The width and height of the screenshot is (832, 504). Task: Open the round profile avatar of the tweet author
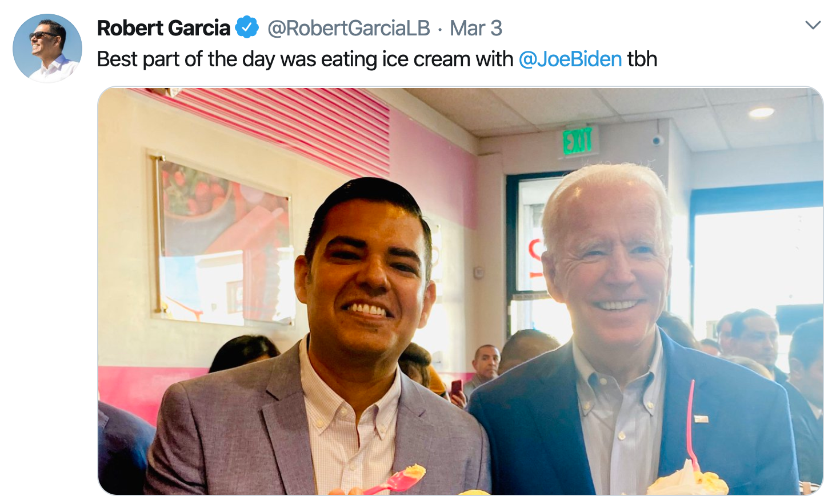pyautogui.click(x=47, y=48)
